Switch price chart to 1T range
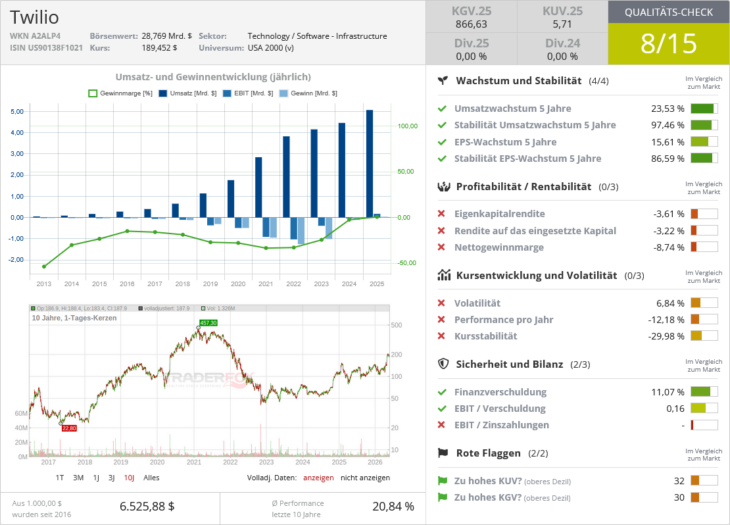This screenshot has width=730, height=525. (x=60, y=478)
